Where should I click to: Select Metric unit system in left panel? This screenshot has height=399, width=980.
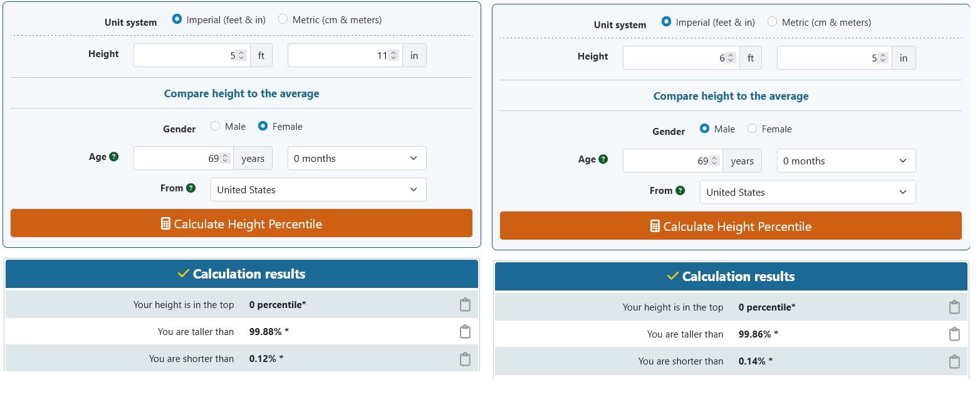point(283,19)
